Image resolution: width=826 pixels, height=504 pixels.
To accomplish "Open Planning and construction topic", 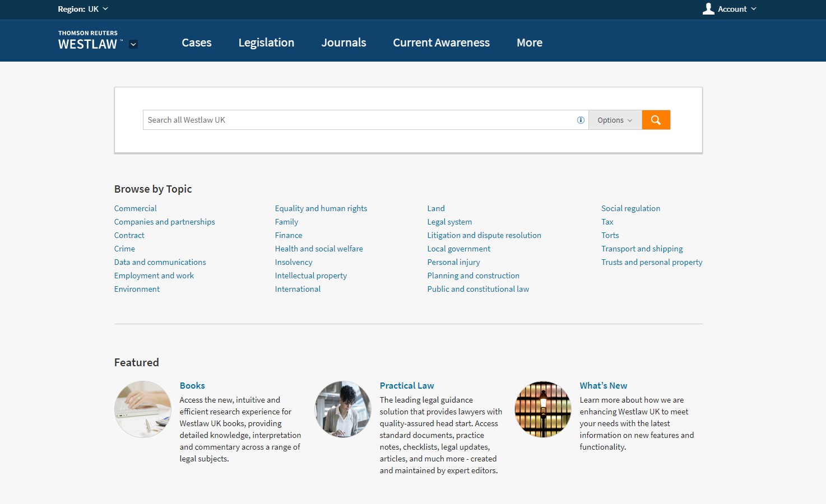I will coord(474,276).
